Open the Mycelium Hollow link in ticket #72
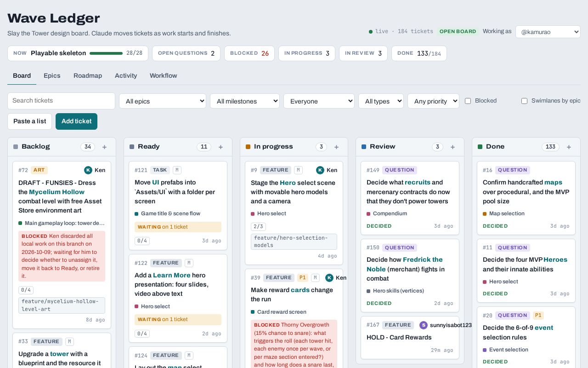Screen dimensions: 588x368 coord(57,192)
